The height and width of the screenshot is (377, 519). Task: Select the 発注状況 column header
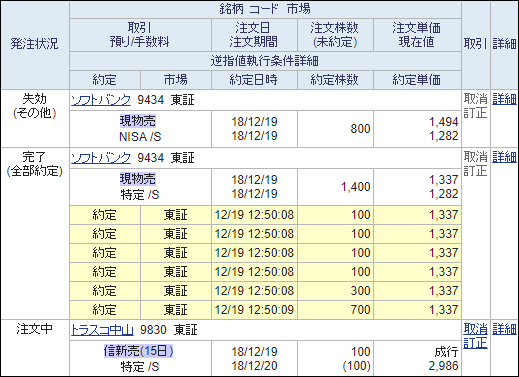tap(34, 44)
